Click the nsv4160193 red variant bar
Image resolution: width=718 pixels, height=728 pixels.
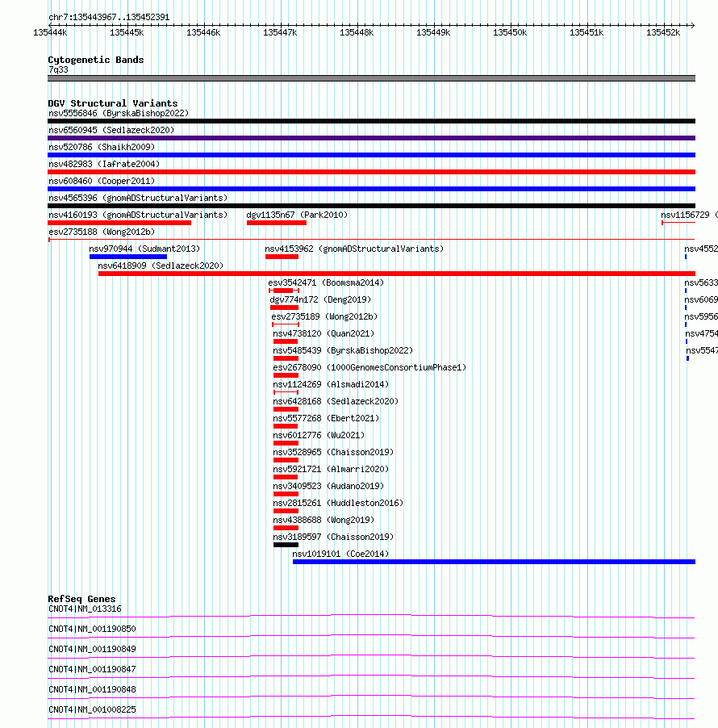[x=119, y=223]
